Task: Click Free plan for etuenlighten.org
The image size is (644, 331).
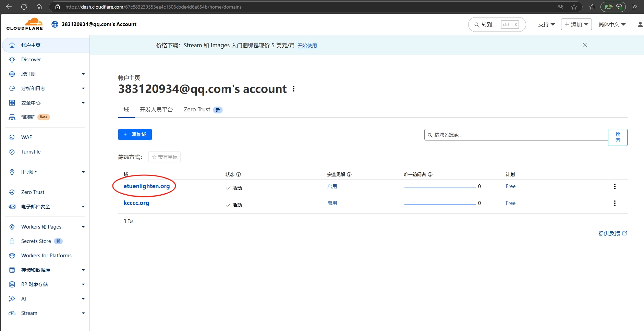Action: coord(511,186)
